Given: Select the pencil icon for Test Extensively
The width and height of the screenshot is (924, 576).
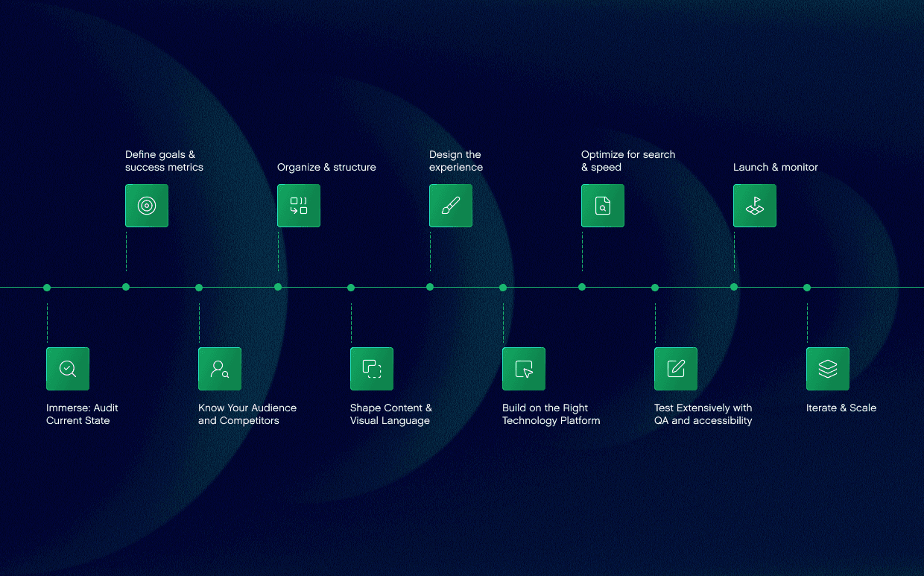Looking at the screenshot, I should tap(676, 369).
